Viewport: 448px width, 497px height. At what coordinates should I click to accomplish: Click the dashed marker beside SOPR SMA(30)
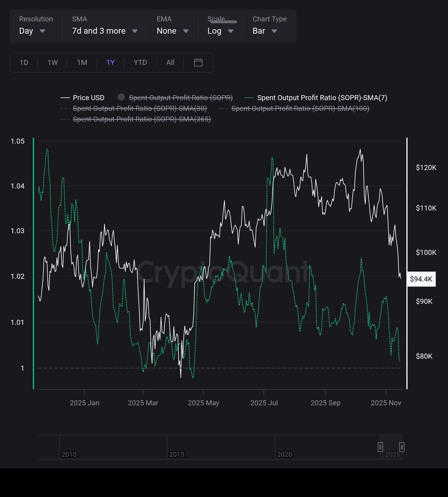64,109
